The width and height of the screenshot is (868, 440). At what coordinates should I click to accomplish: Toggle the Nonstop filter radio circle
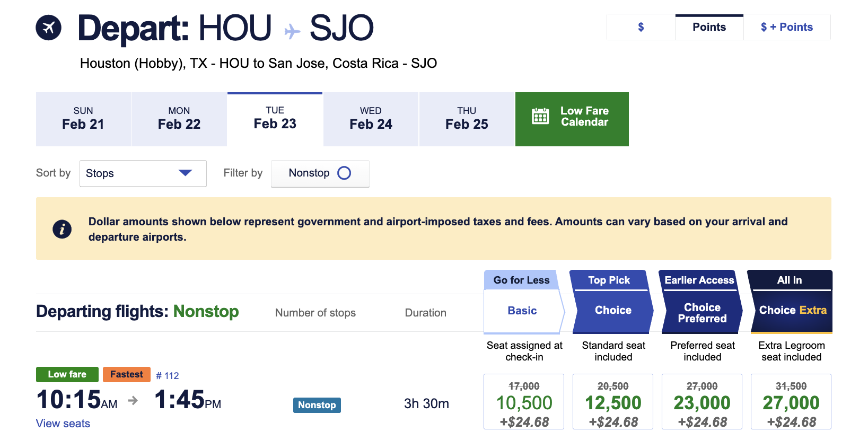pos(344,173)
